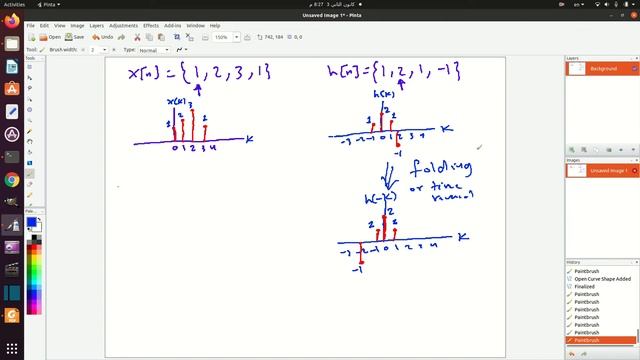
Task: Close Unsaved Image 1 in Images panel
Action: [x=634, y=171]
